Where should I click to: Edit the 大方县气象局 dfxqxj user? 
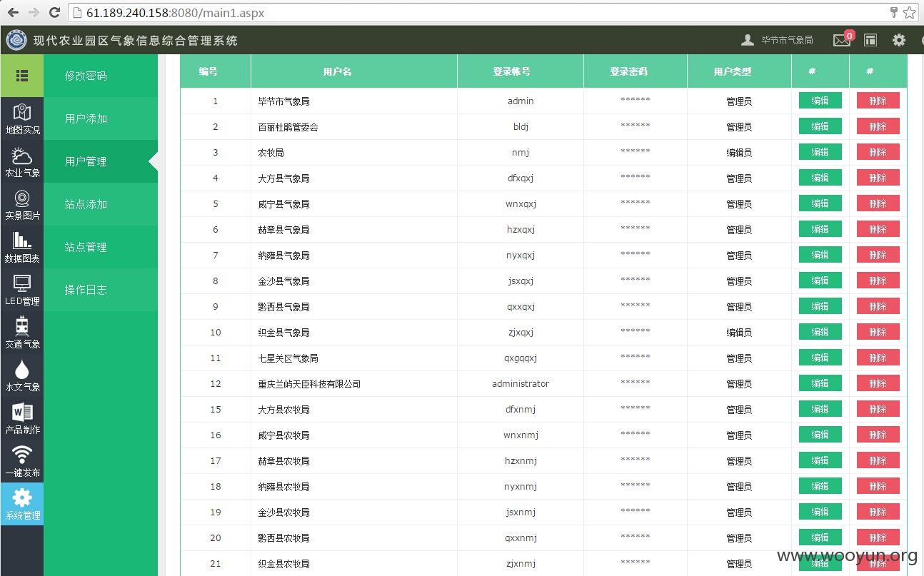(x=820, y=178)
